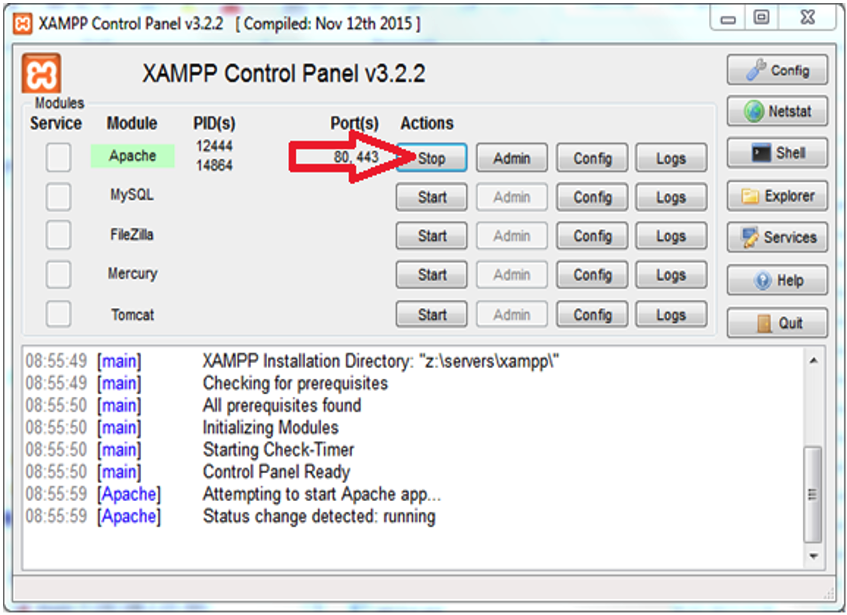Image resolution: width=847 pixels, height=615 pixels.
Task: Start the Tomcat module
Action: [432, 314]
